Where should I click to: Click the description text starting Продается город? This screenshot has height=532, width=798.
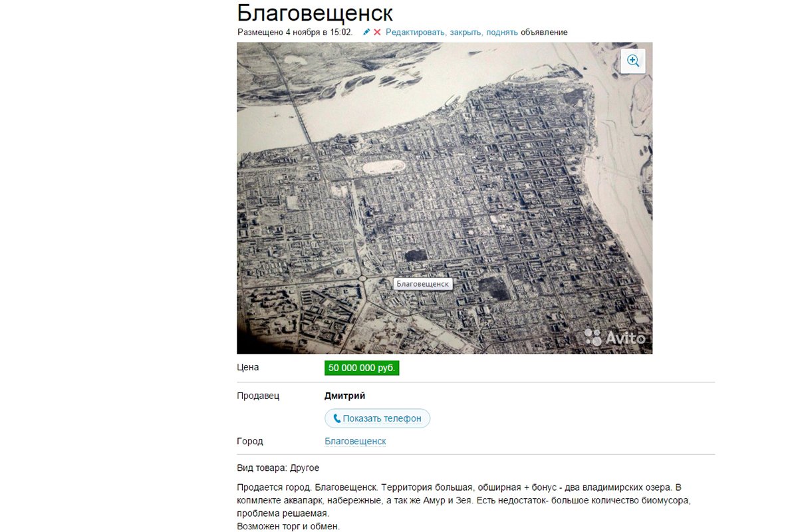(x=465, y=501)
